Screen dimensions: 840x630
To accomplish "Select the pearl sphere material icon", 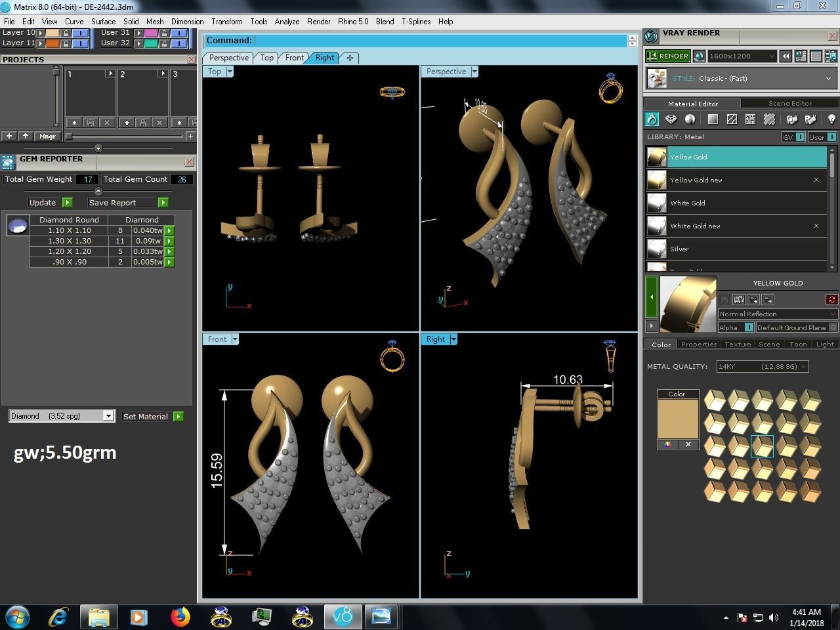I will pyautogui.click(x=690, y=119).
